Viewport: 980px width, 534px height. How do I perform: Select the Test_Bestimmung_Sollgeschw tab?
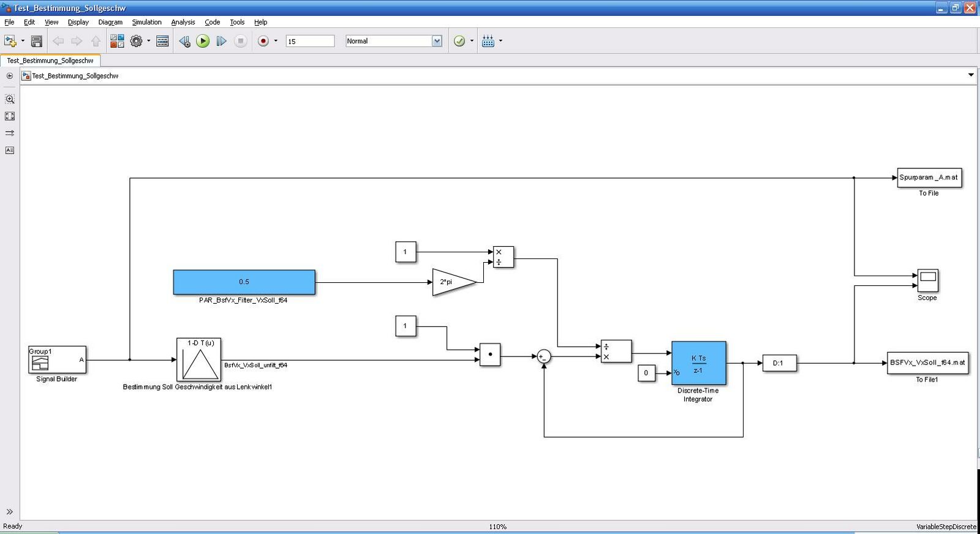pyautogui.click(x=50, y=61)
